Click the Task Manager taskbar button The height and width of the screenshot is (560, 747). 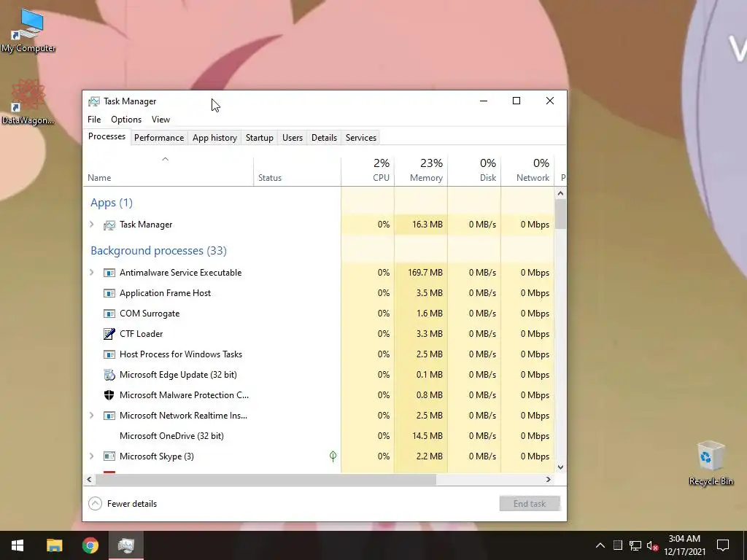125,545
